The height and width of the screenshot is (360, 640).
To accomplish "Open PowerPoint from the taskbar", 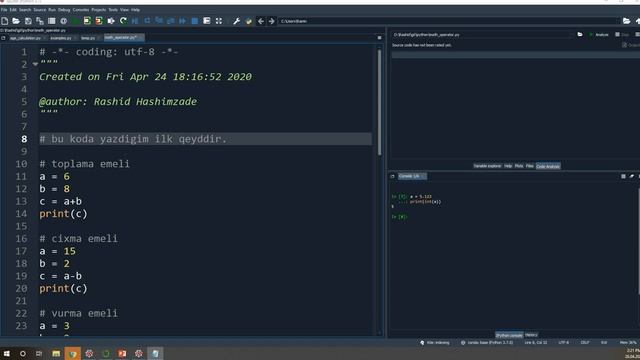I will coord(122,353).
